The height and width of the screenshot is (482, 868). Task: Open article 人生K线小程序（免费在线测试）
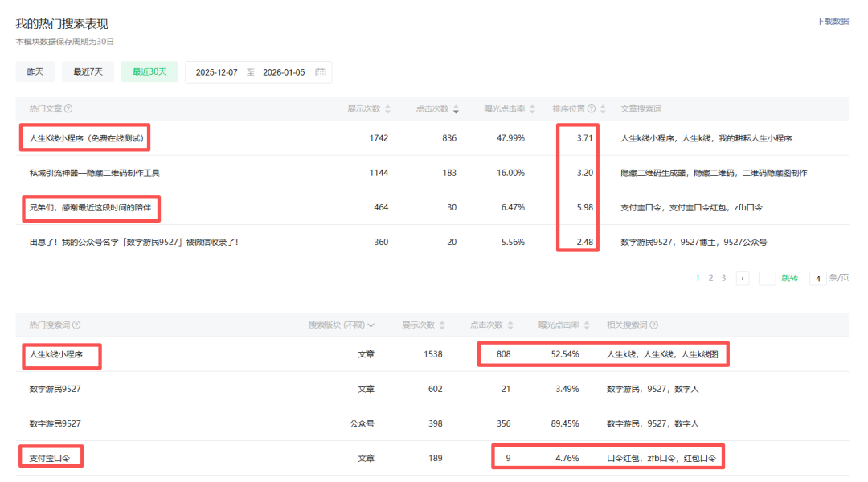point(86,138)
